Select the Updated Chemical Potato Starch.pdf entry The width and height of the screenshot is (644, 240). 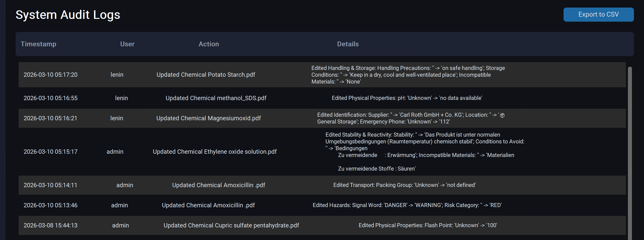206,75
